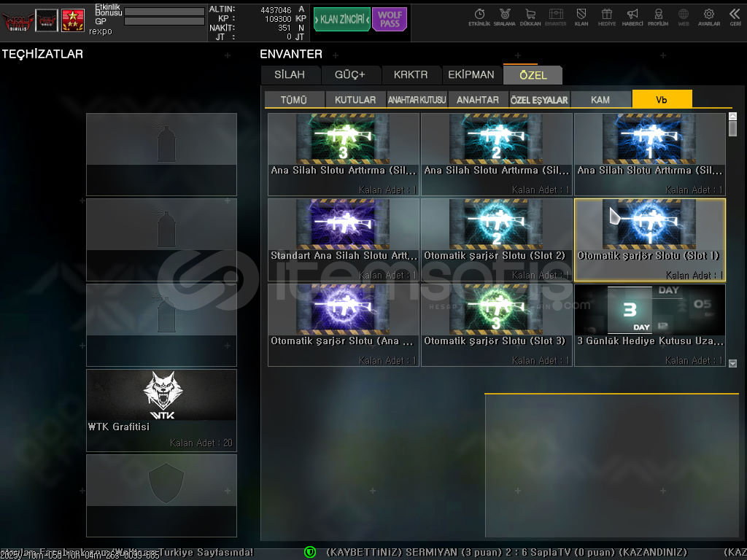Viewport: 747px width, 560px height.
Task: Select Otomatik Şarjör Slotu (Slot 1) item
Action: point(650,239)
